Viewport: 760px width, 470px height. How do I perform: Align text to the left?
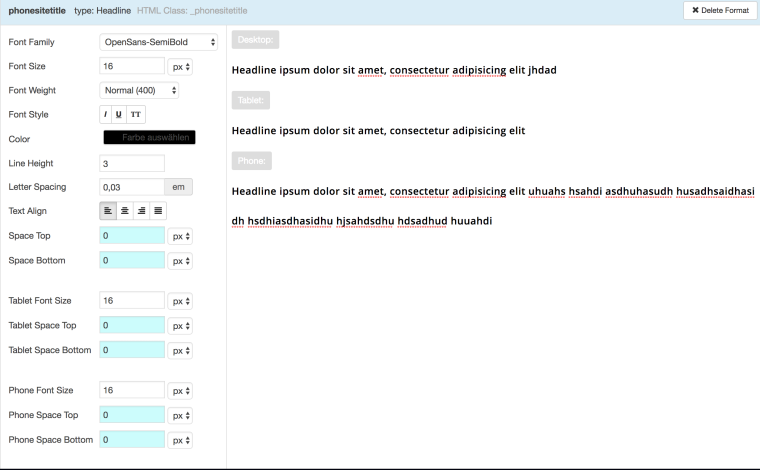coord(108,211)
